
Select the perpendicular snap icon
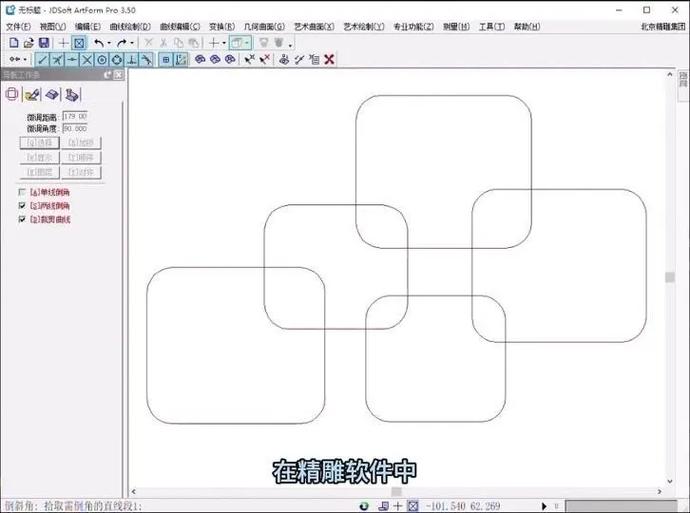coord(132,59)
